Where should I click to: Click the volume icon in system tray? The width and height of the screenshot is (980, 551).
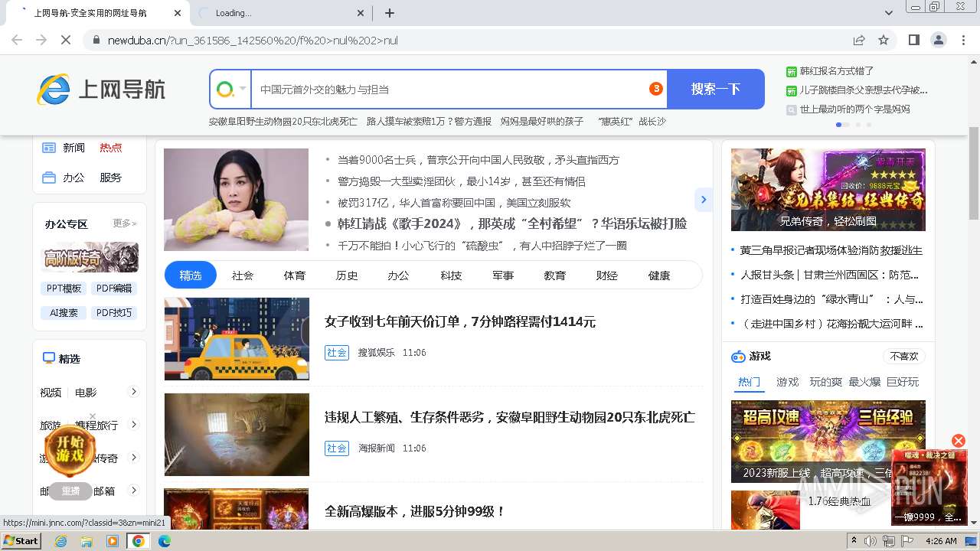[x=871, y=541]
